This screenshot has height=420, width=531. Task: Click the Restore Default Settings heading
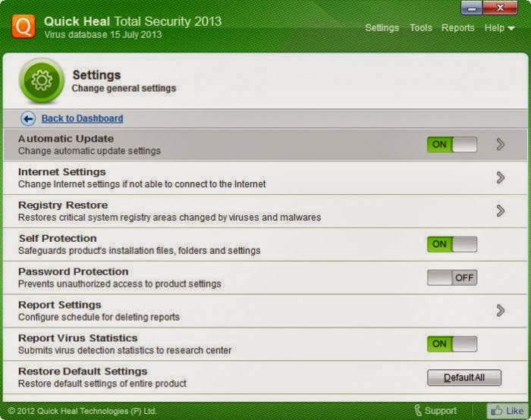point(83,371)
